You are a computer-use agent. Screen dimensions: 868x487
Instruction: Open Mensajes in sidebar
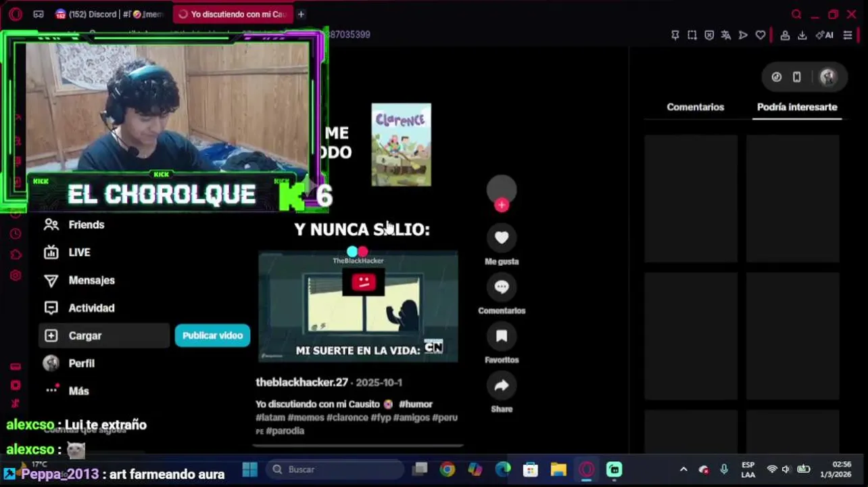[x=91, y=280]
